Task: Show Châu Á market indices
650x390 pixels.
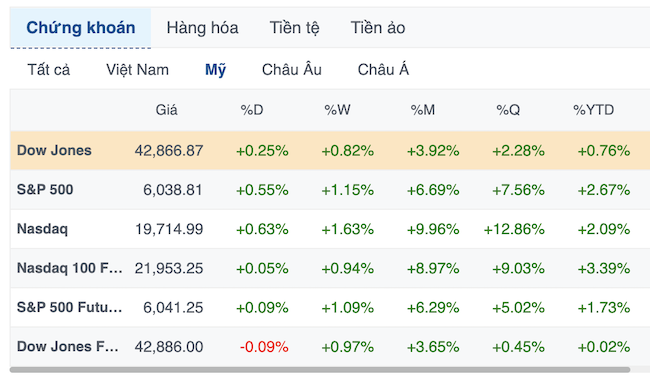Action: coord(383,69)
